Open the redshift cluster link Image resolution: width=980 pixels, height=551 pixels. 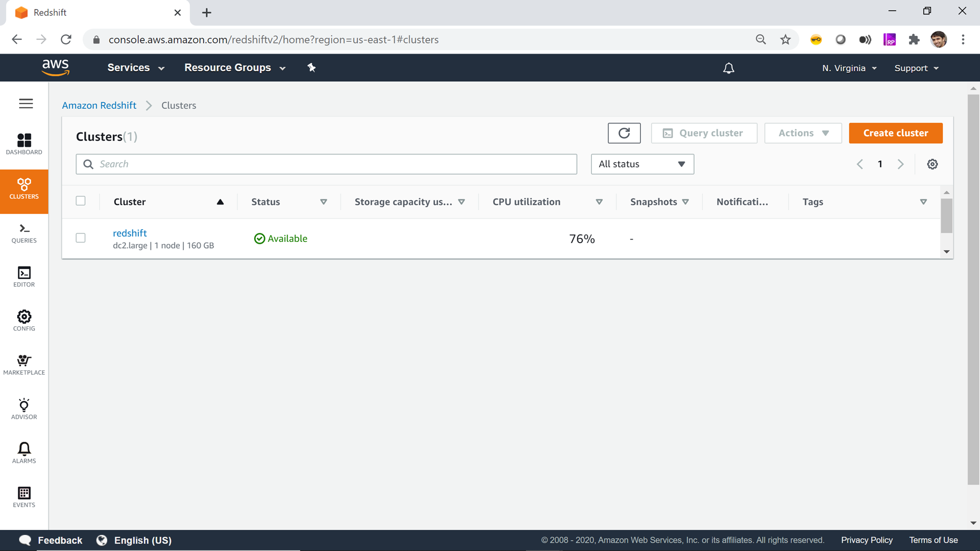(130, 233)
